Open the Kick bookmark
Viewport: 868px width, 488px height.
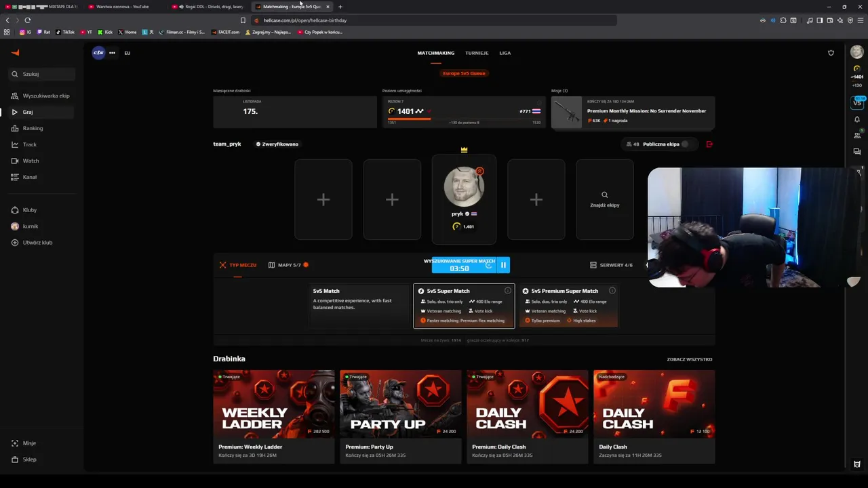click(x=105, y=32)
